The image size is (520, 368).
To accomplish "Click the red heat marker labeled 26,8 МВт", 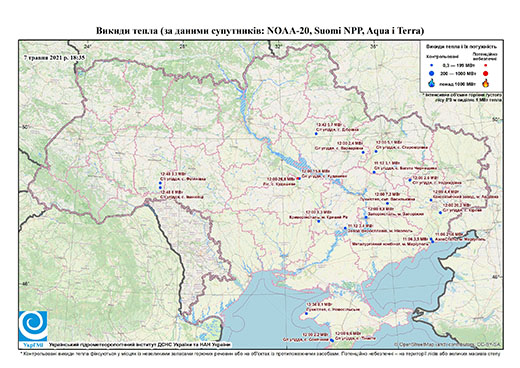I will pos(298,179).
